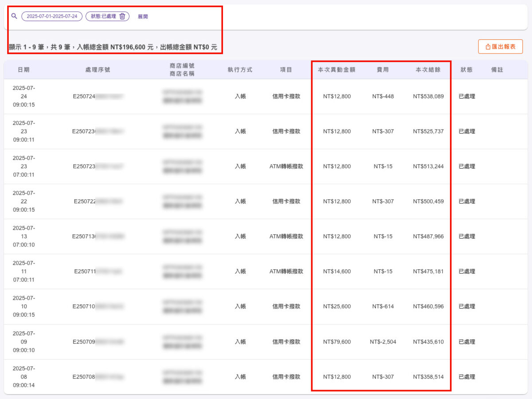
Task: Click the 本次異動金額 column header
Action: click(336, 70)
